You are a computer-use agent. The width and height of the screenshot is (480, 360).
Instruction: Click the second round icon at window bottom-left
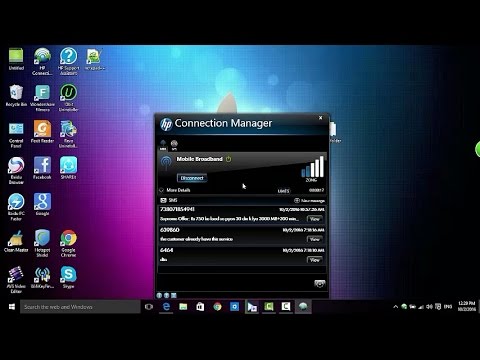coord(166,295)
